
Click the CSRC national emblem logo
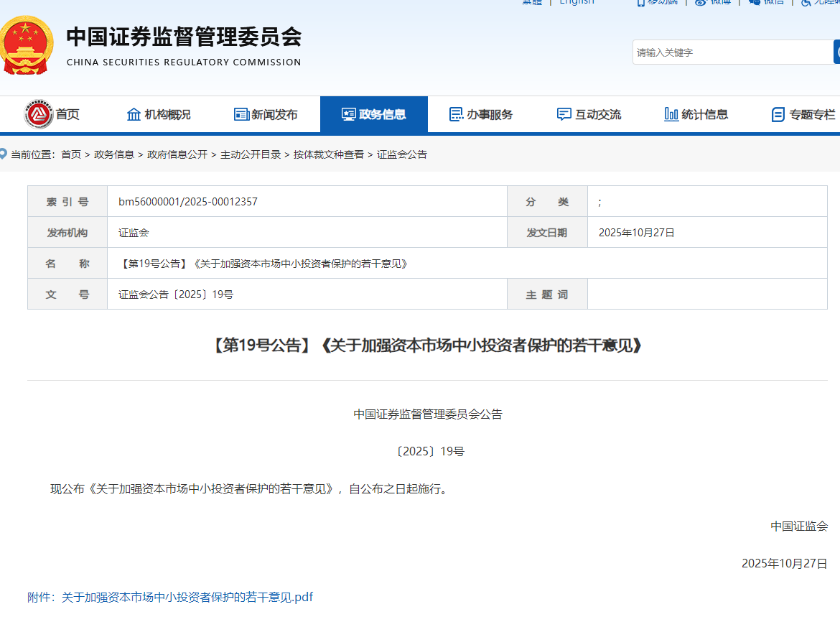pos(26,47)
